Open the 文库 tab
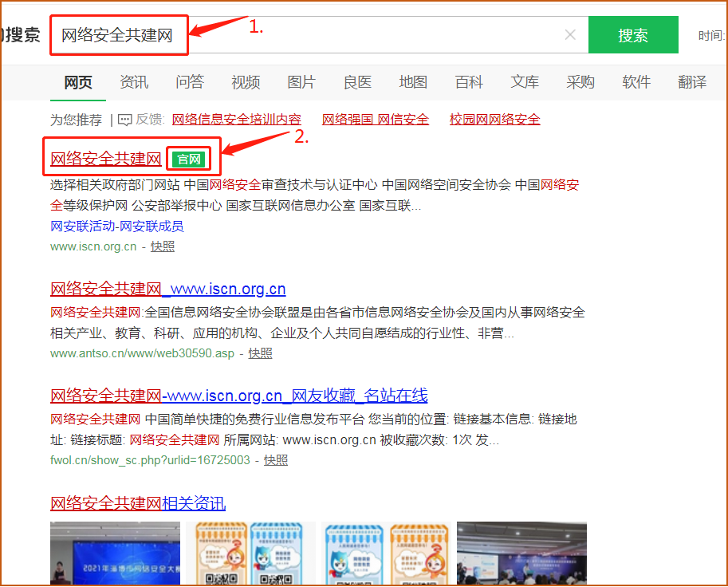The height and width of the screenshot is (587, 728). coord(525,82)
